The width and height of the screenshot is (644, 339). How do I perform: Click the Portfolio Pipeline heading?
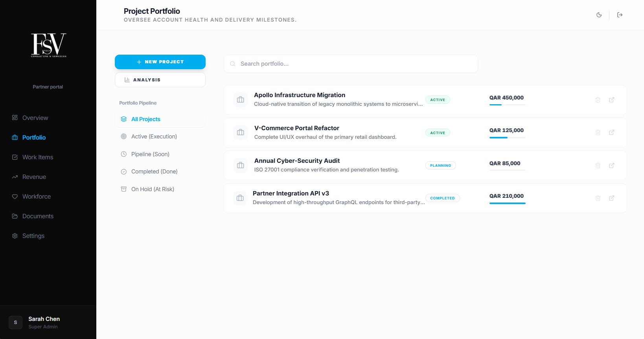[138, 103]
